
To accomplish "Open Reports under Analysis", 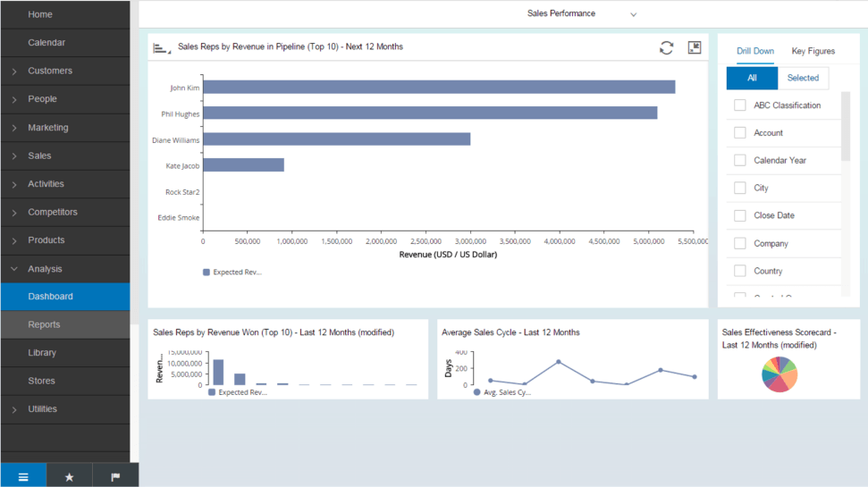I will [65, 325].
